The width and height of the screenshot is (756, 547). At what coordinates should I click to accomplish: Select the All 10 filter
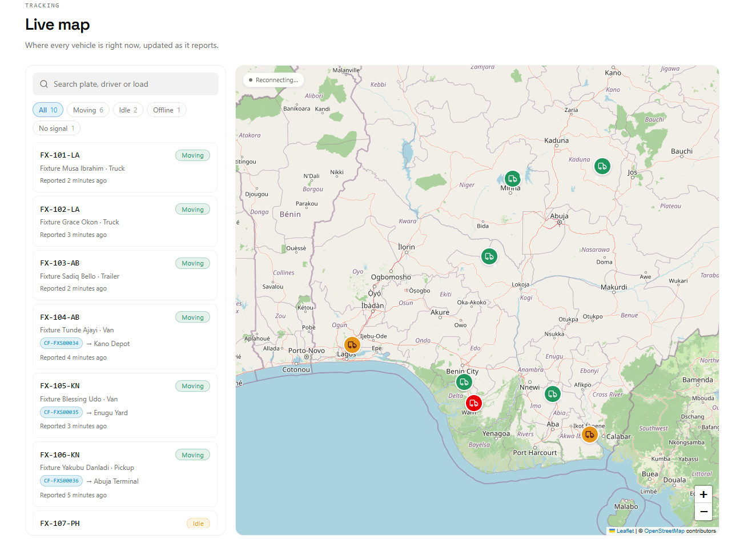coord(48,110)
